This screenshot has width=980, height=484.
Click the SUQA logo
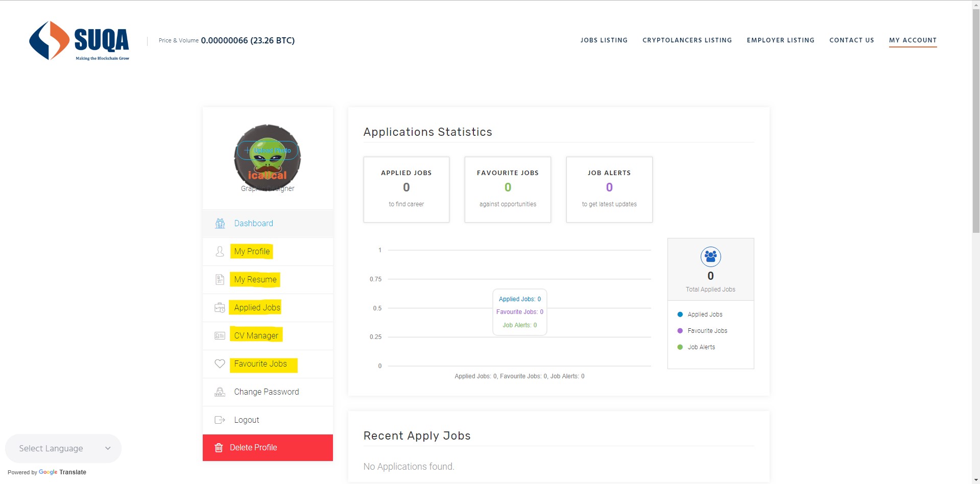[x=79, y=40]
